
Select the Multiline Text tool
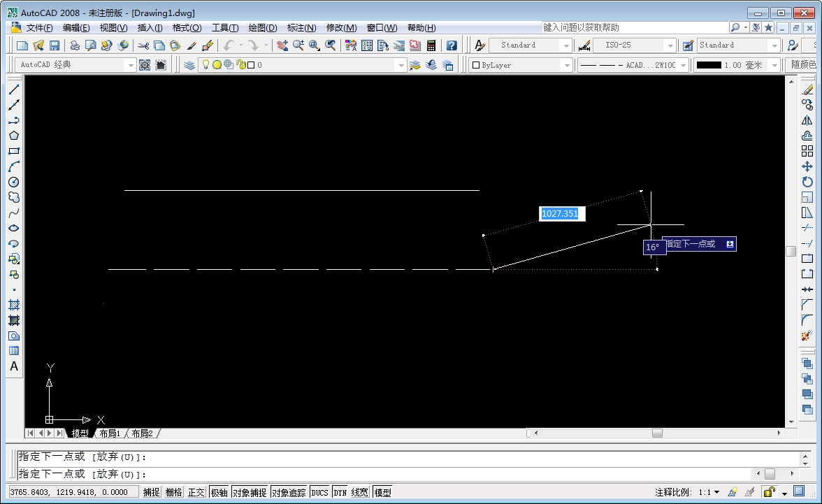click(15, 366)
